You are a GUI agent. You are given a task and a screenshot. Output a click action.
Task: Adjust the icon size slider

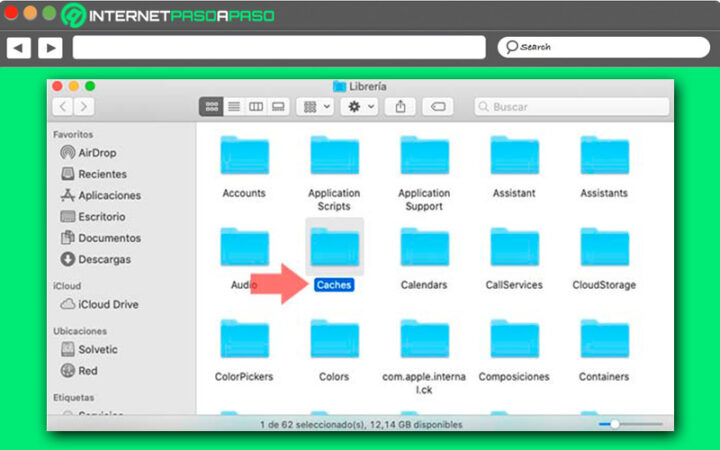614,424
